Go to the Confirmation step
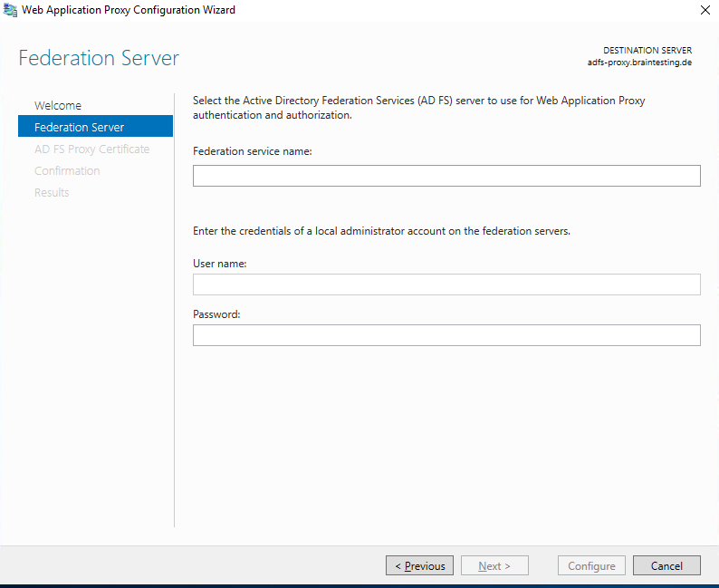Screen dimensions: 719x588 pyautogui.click(x=67, y=170)
